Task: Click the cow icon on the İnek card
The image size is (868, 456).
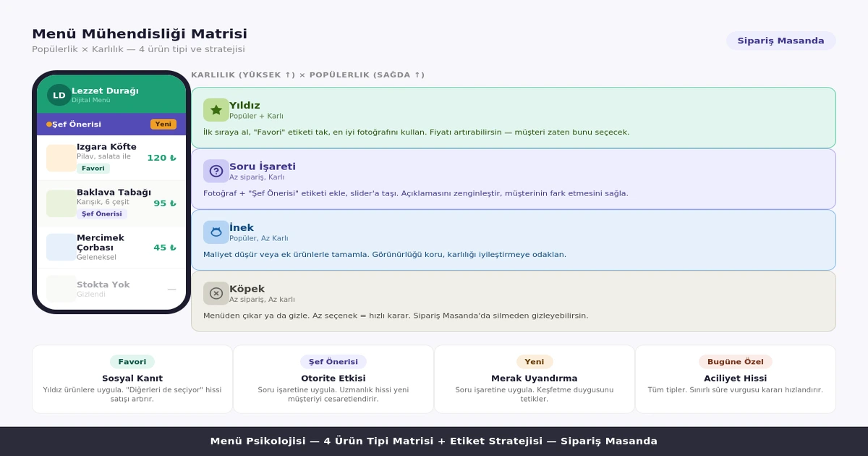Action: 215,232
